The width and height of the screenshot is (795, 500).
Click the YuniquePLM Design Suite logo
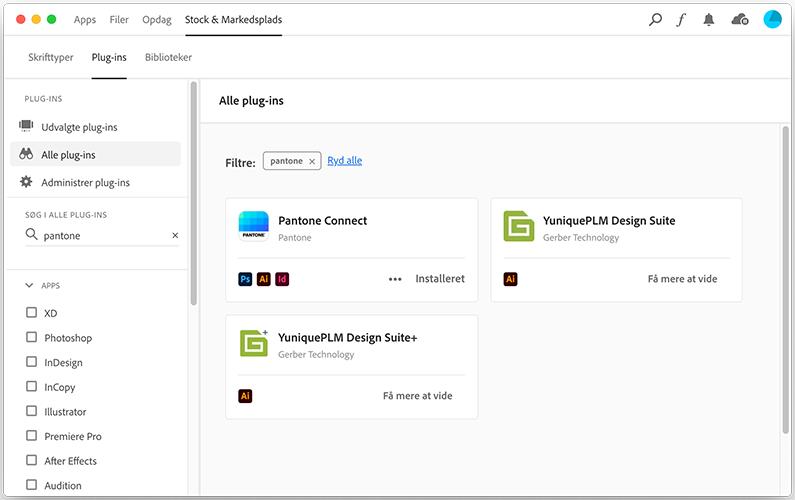click(519, 226)
